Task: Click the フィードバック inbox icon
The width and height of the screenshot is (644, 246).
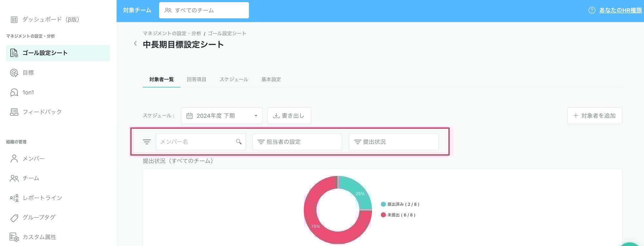Action: tap(14, 112)
